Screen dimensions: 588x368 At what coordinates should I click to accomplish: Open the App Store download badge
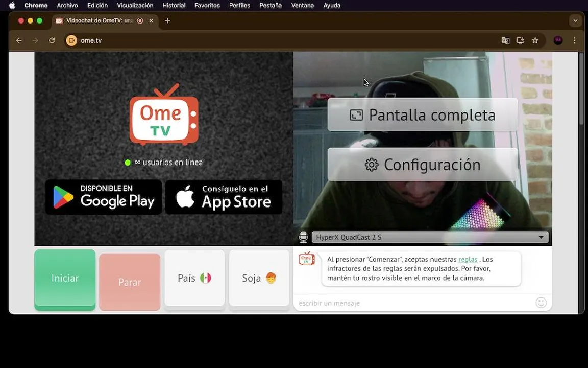click(x=224, y=197)
